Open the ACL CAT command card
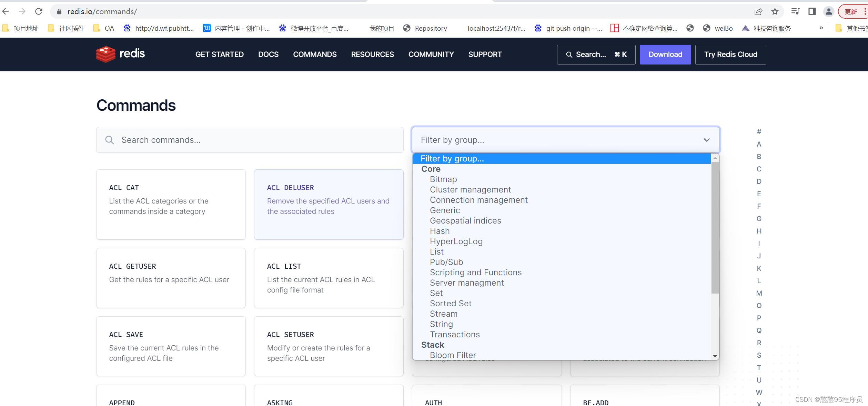Image resolution: width=868 pixels, height=406 pixels. click(171, 204)
